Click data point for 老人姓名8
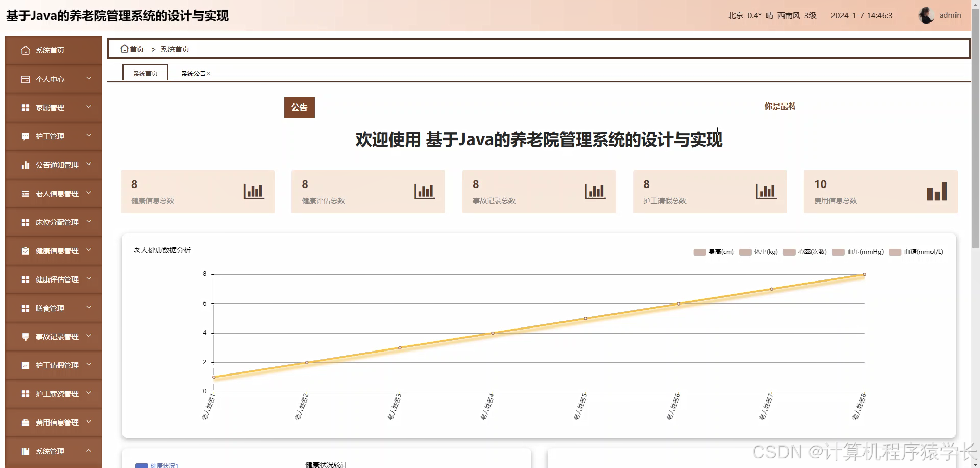 pos(864,274)
